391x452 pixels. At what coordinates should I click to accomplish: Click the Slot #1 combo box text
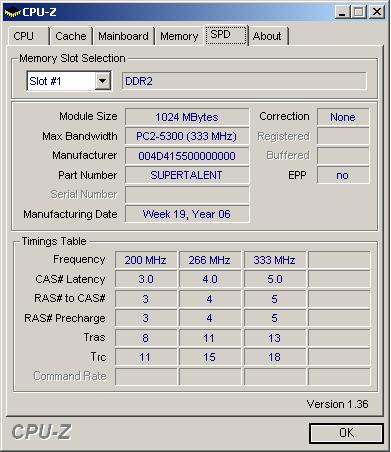point(45,81)
